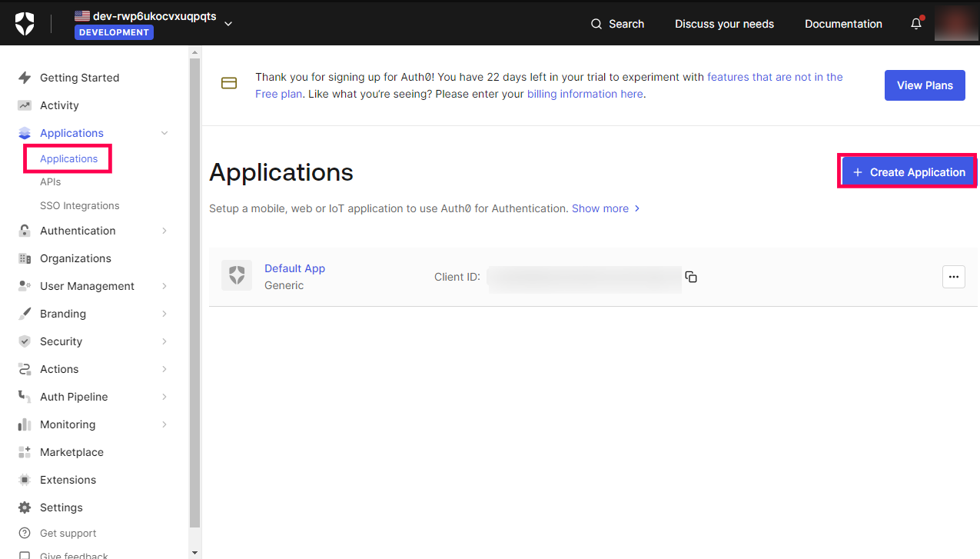The height and width of the screenshot is (559, 980).
Task: Expand the Authentication sidebar section
Action: pos(164,231)
